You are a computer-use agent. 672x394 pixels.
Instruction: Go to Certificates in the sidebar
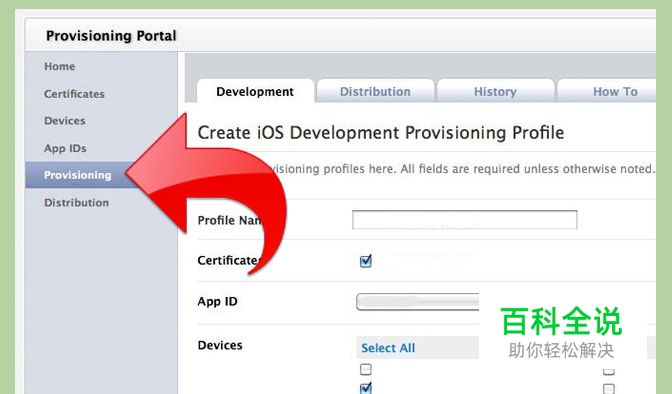pyautogui.click(x=74, y=94)
